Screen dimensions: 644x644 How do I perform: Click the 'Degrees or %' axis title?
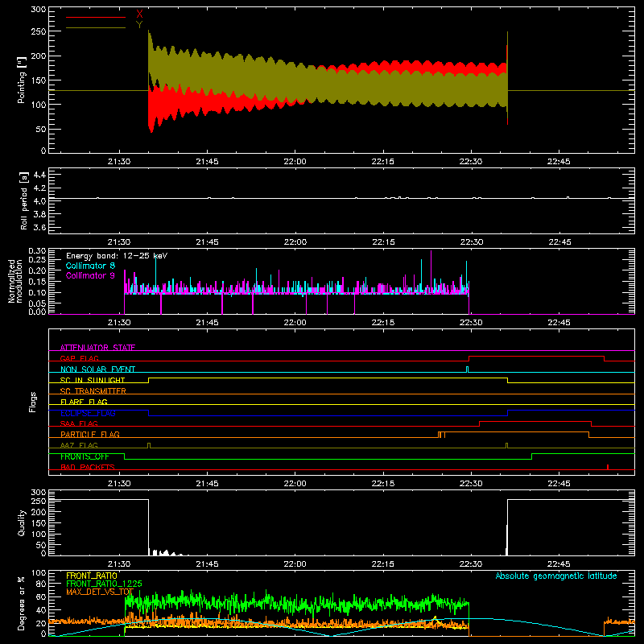(22, 603)
